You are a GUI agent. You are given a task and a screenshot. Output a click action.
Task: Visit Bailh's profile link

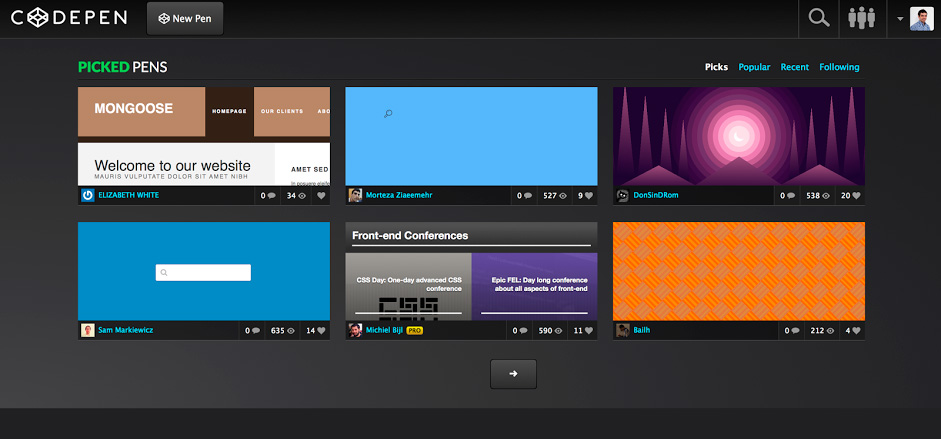point(642,330)
